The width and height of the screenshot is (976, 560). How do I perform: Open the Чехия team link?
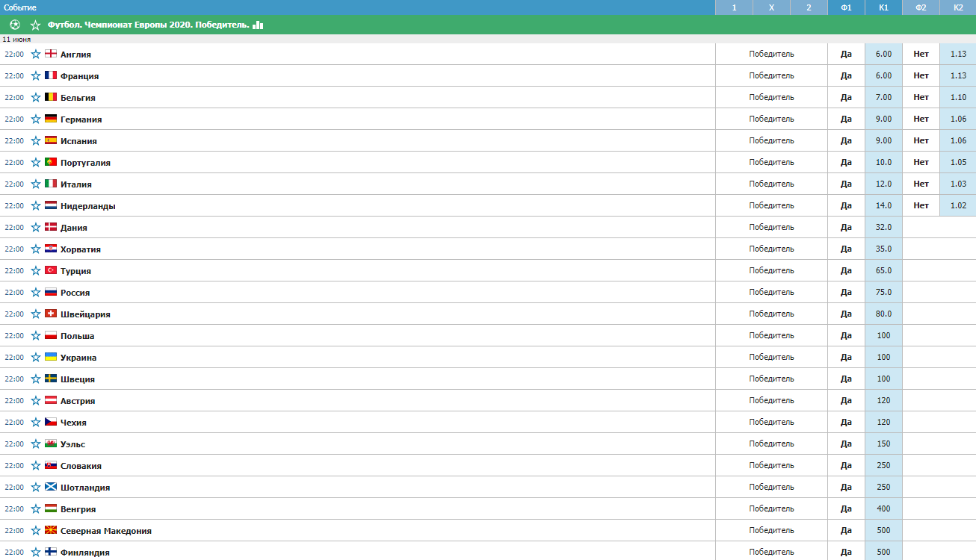click(x=73, y=423)
